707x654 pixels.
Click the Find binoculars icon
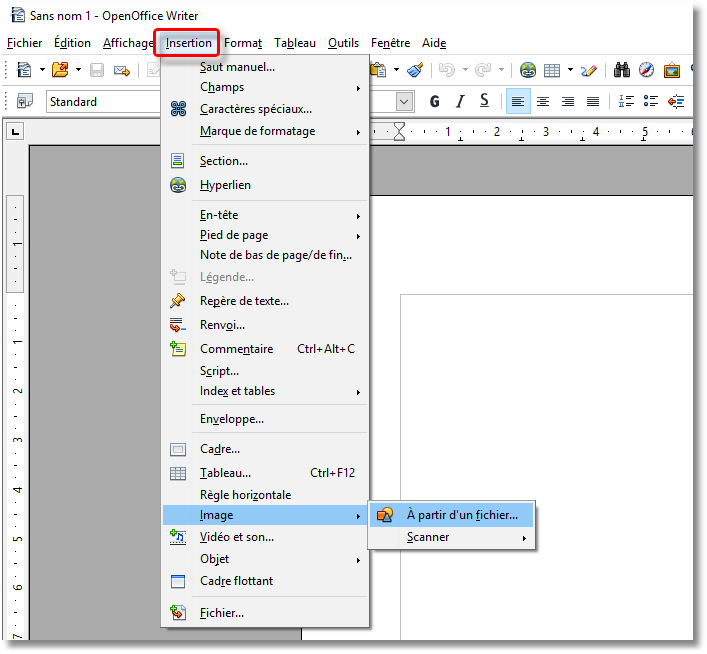(x=622, y=70)
